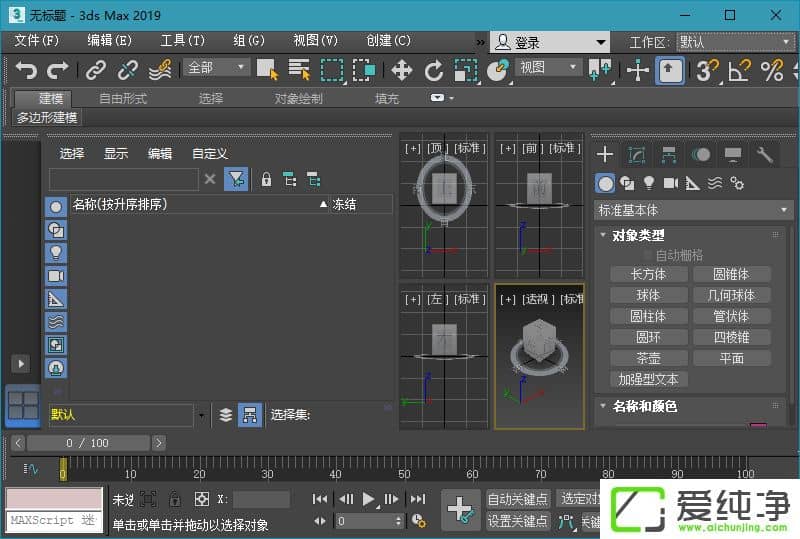Open the 编辑(E) menu
The image size is (800, 539).
point(109,41)
